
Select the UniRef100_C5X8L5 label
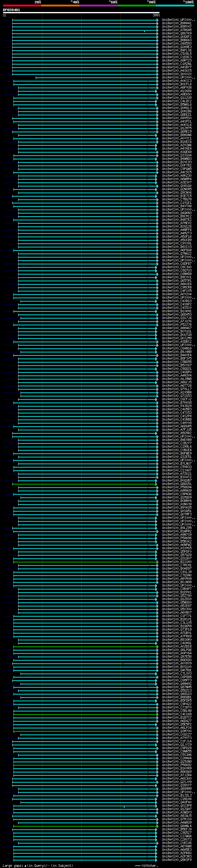(177, 54)
